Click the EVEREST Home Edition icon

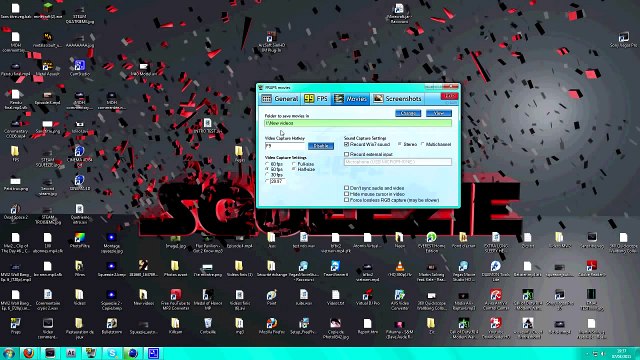[431, 238]
